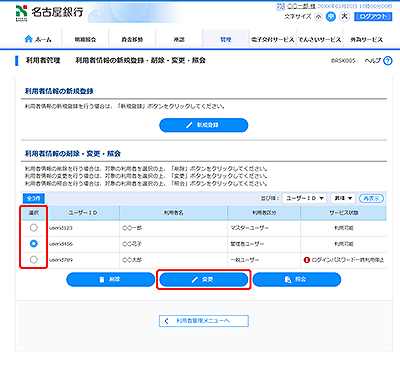The image size is (400, 366).
Task: Click the 選択 column header
Action: point(34,213)
